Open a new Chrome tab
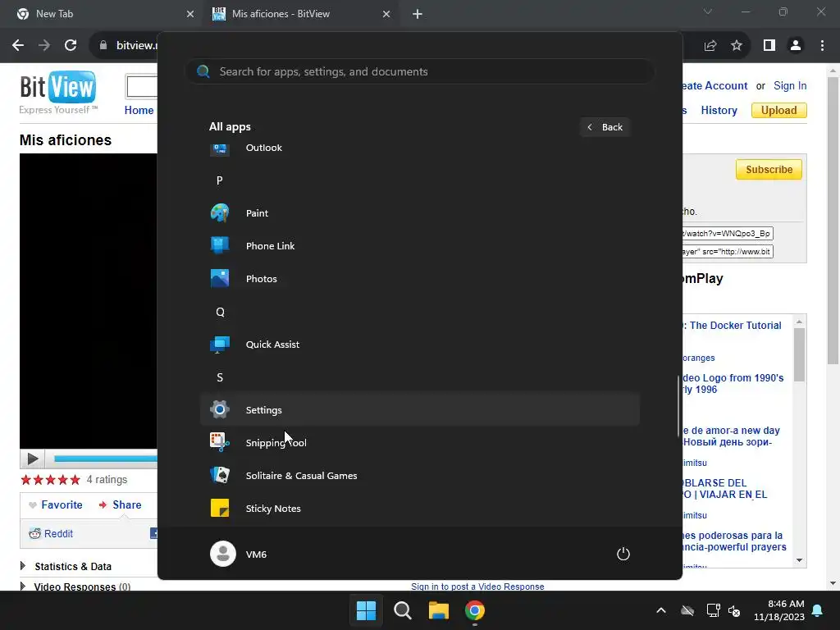This screenshot has width=840, height=630. [x=418, y=14]
